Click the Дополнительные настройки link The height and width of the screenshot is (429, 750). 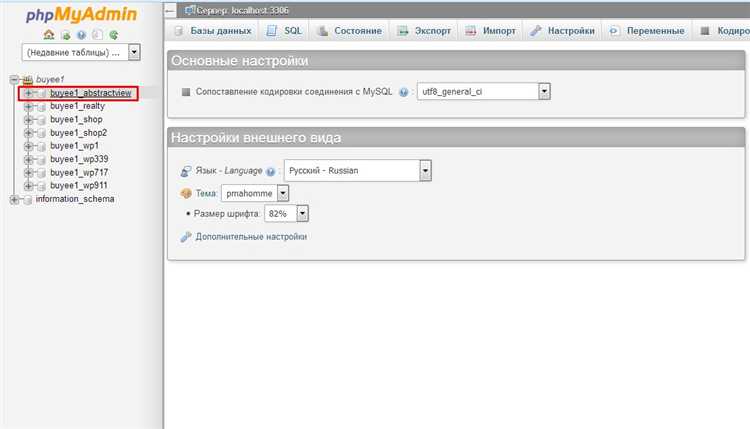point(251,237)
